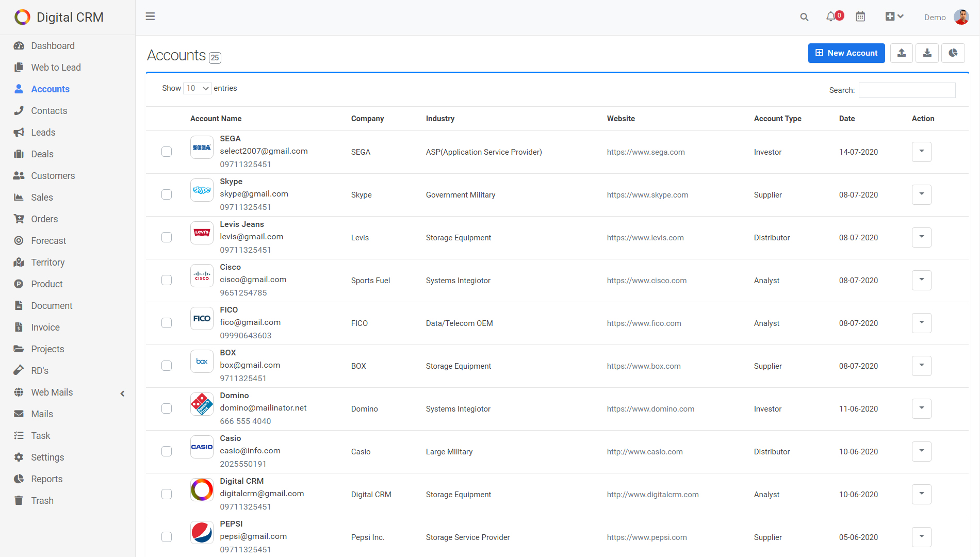Open the calendar icon in the header
This screenshot has height=557, width=980.
tap(860, 17)
